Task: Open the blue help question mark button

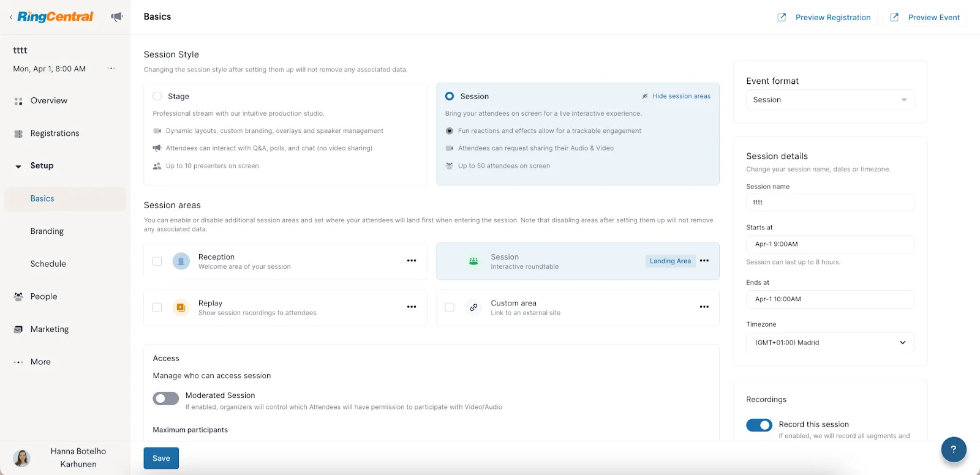Action: click(953, 449)
